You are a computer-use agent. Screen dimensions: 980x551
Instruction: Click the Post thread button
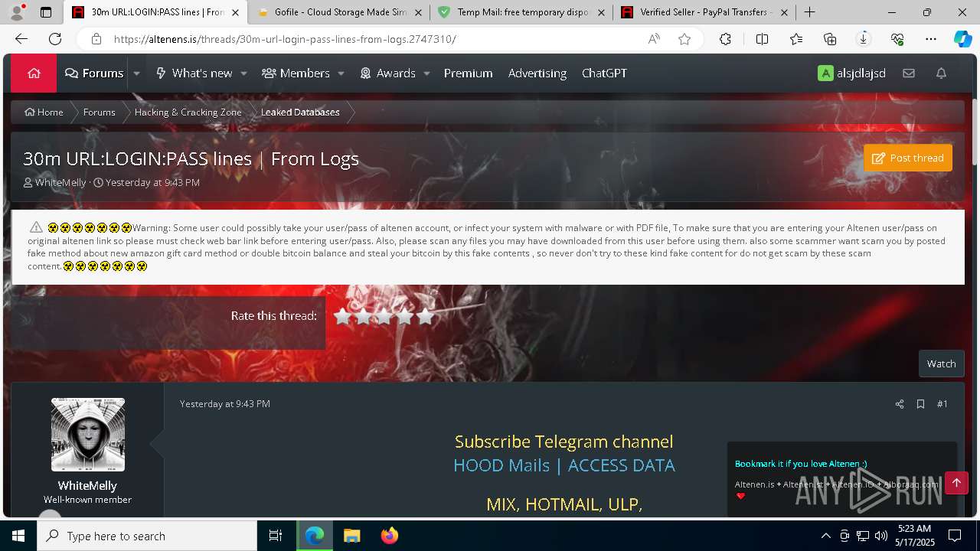pyautogui.click(x=908, y=158)
